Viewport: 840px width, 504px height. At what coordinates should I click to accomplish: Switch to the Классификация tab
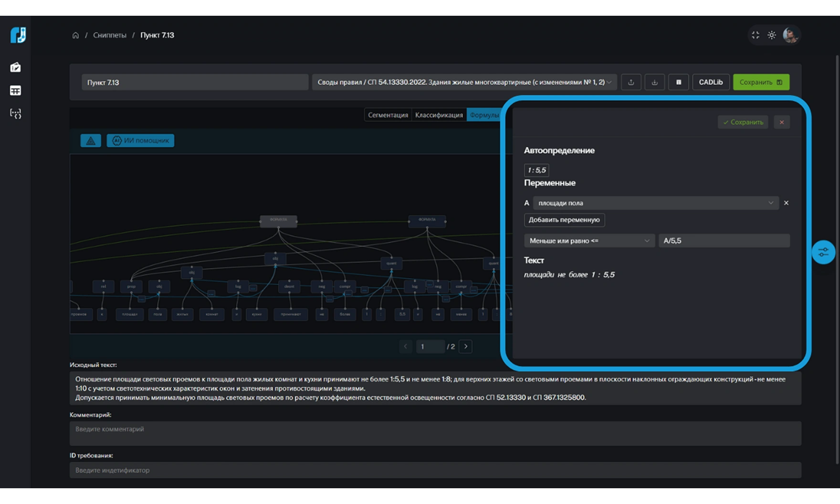click(x=439, y=115)
